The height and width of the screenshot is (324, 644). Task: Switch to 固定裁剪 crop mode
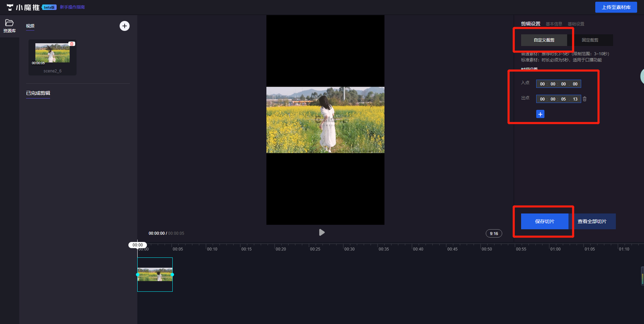coord(590,40)
